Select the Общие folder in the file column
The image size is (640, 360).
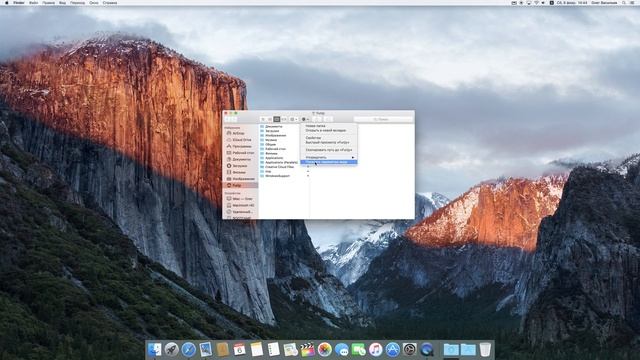(271, 144)
